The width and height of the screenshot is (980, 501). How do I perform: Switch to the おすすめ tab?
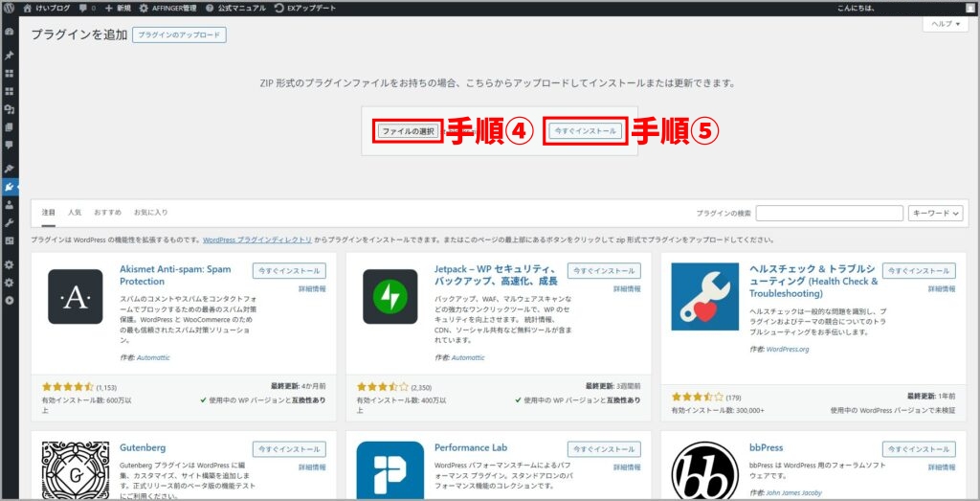coord(107,212)
